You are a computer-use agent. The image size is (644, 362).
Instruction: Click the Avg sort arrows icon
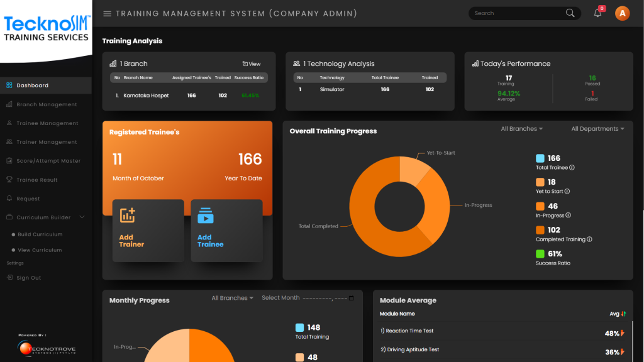pyautogui.click(x=623, y=314)
